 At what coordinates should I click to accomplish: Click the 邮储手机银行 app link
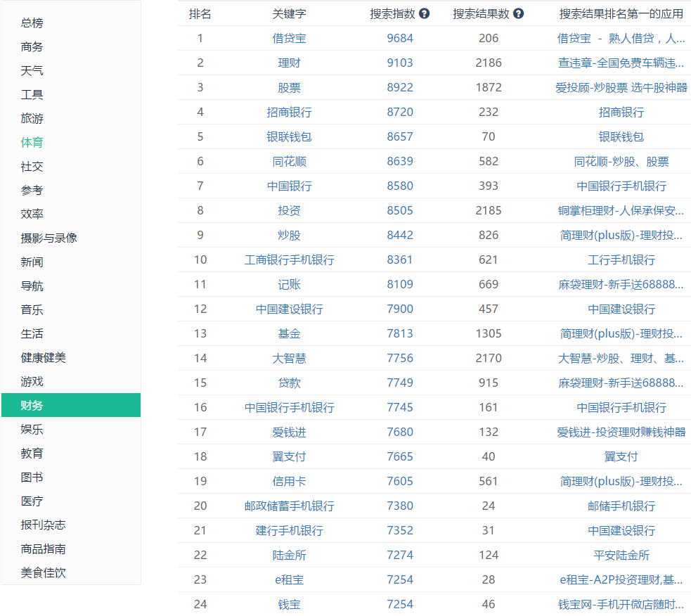click(x=621, y=506)
